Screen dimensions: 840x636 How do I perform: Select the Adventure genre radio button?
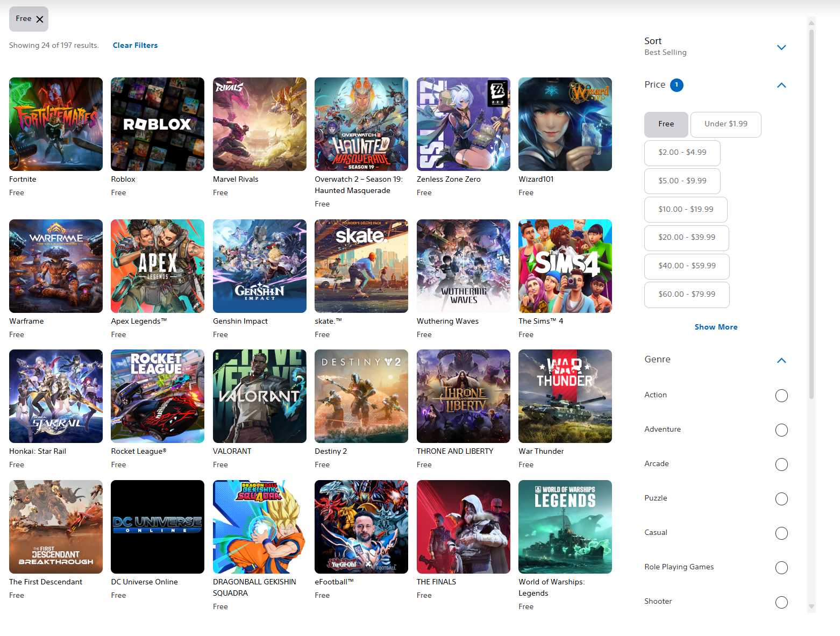coord(781,430)
